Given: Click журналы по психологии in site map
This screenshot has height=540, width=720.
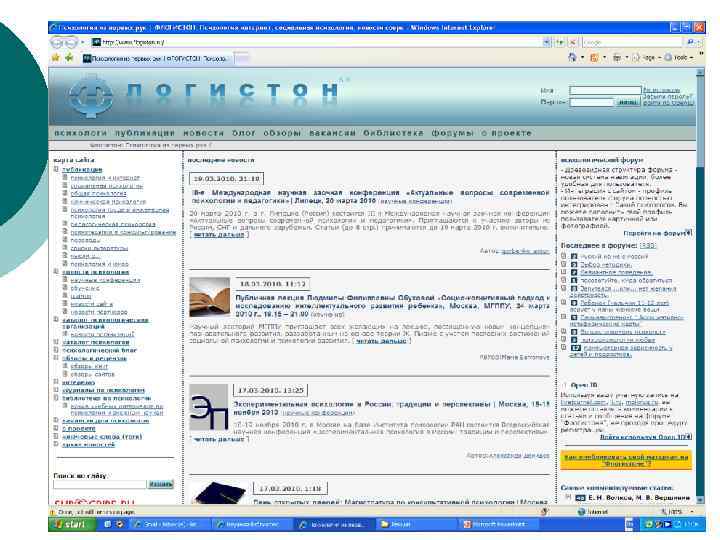Looking at the screenshot, I should coord(103,390).
